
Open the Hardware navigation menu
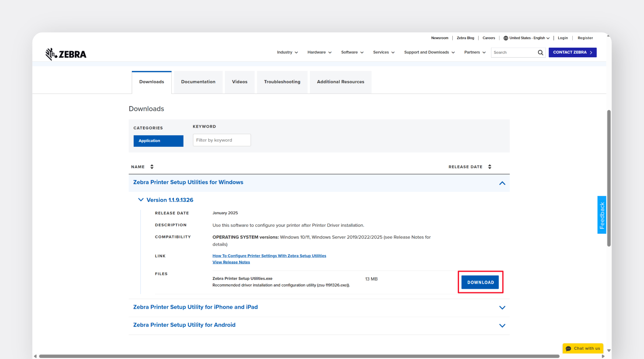[319, 53]
